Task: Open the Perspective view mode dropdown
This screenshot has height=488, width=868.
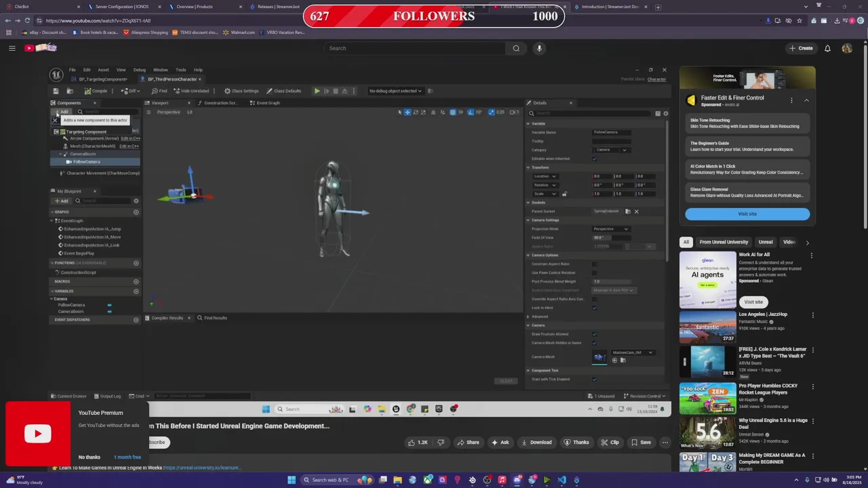Action: coord(168,112)
